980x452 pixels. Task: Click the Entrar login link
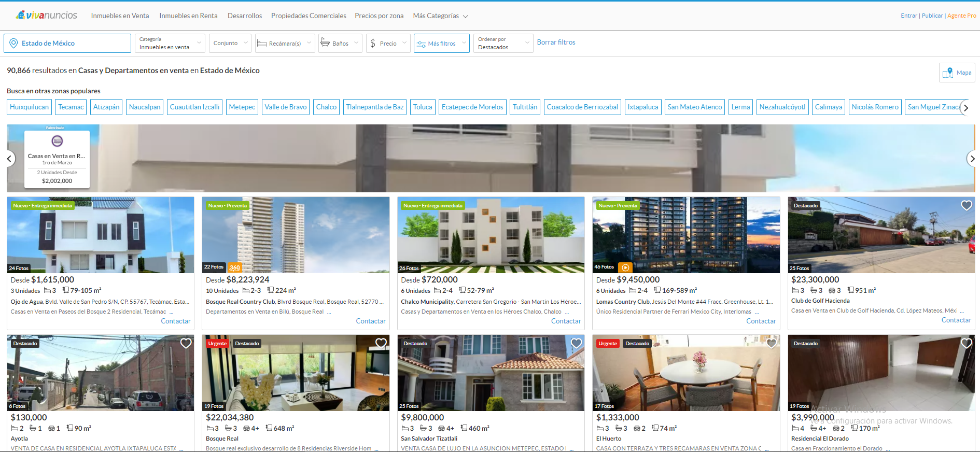(x=909, y=16)
